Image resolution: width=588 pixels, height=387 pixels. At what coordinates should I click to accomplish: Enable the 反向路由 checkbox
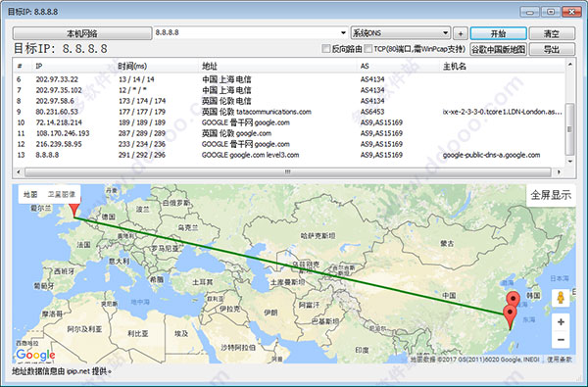326,49
